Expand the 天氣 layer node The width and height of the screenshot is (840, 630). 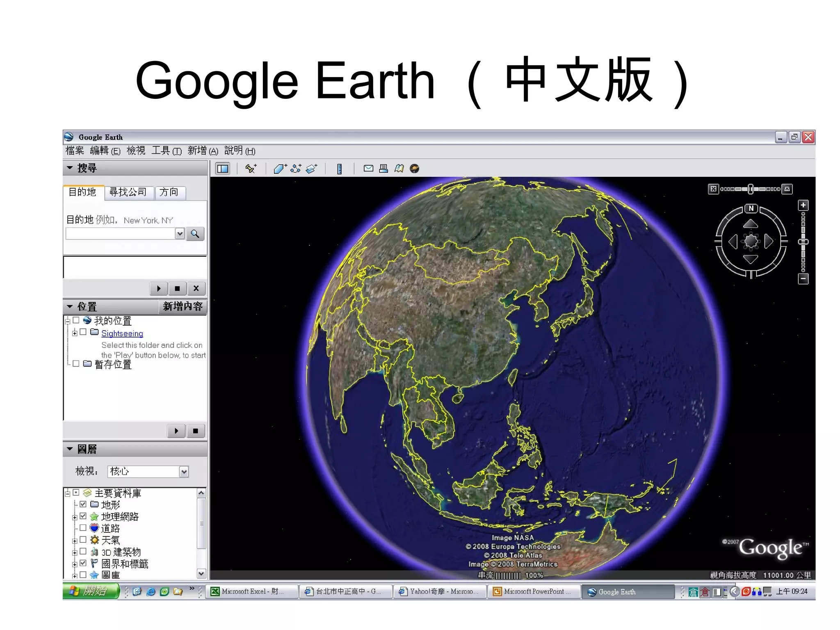[x=75, y=541]
